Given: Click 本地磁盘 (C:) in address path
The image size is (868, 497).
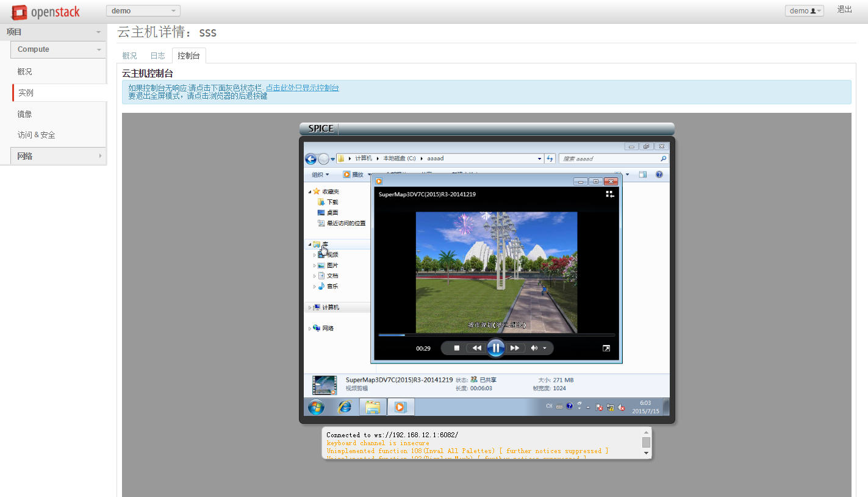Looking at the screenshot, I should point(400,159).
